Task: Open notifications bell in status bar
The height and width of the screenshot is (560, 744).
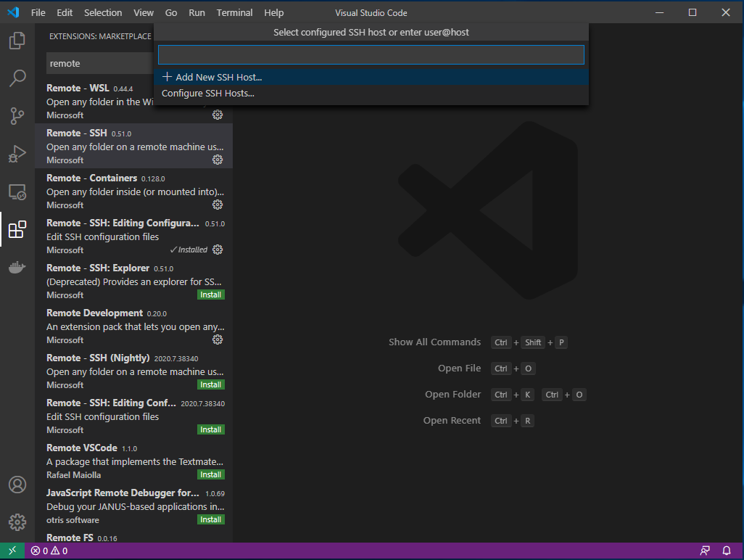Action: point(727,551)
